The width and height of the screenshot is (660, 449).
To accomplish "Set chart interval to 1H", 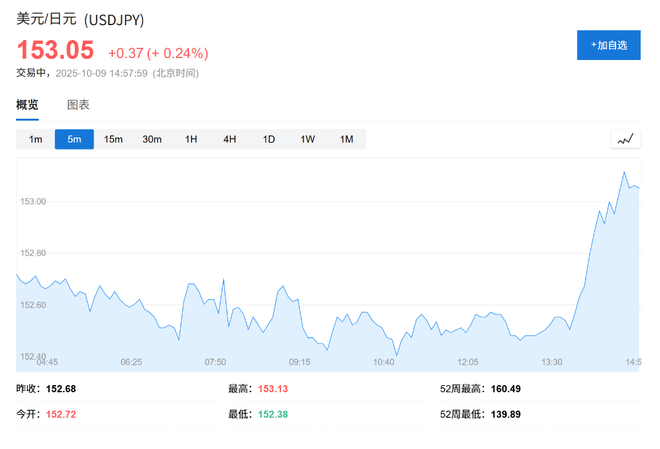I will click(191, 139).
